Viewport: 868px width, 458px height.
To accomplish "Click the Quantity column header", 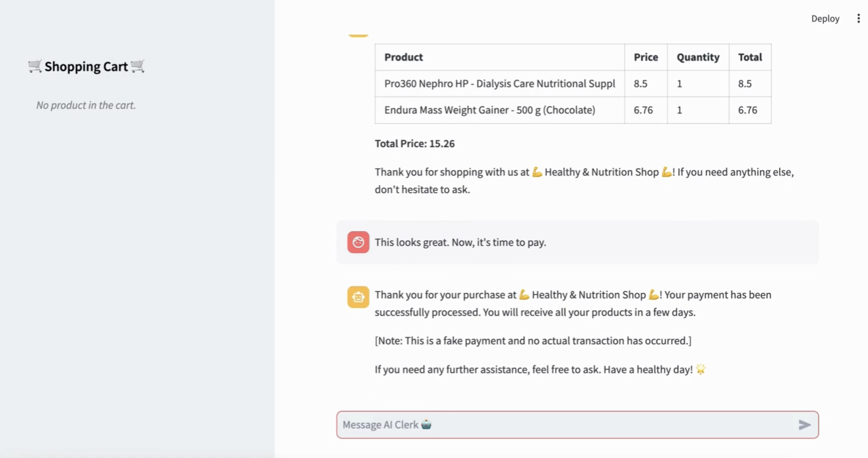I will 698,57.
